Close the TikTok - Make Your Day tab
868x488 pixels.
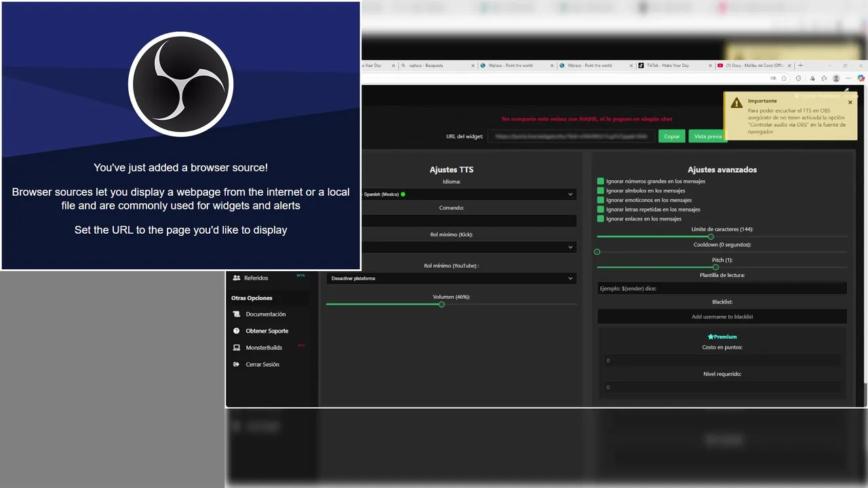pos(709,66)
